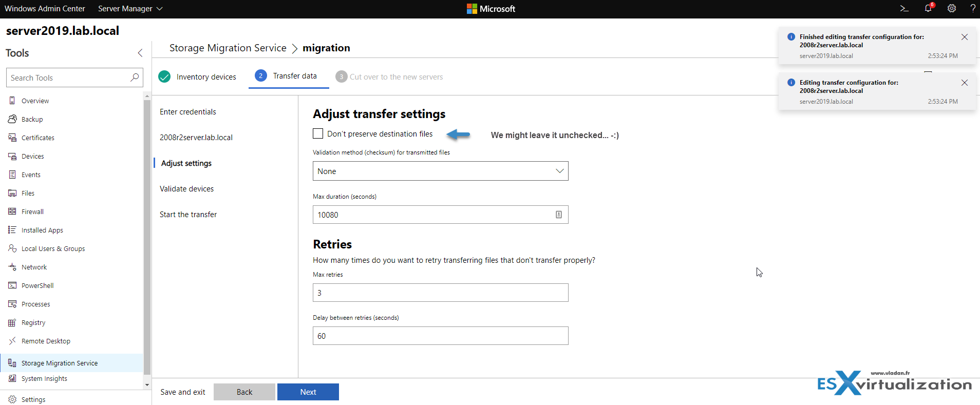Open the validation method dropdown
980x405 pixels.
(x=440, y=171)
